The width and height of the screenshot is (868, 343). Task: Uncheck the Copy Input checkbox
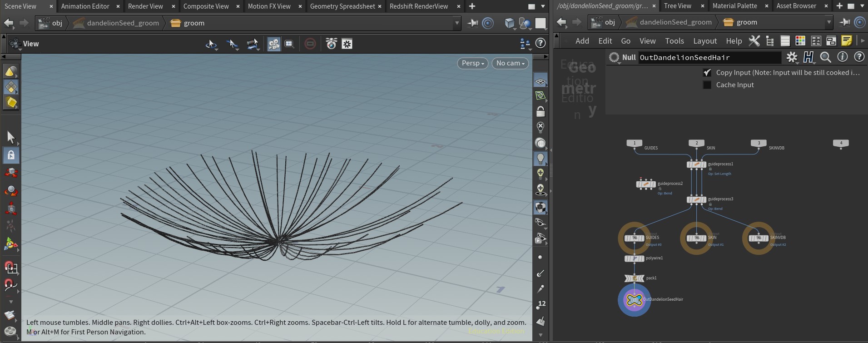tap(707, 73)
